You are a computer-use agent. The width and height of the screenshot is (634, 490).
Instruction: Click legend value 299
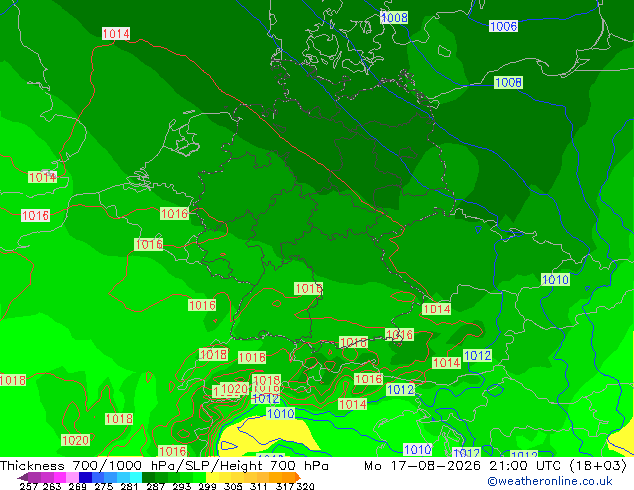(x=207, y=486)
